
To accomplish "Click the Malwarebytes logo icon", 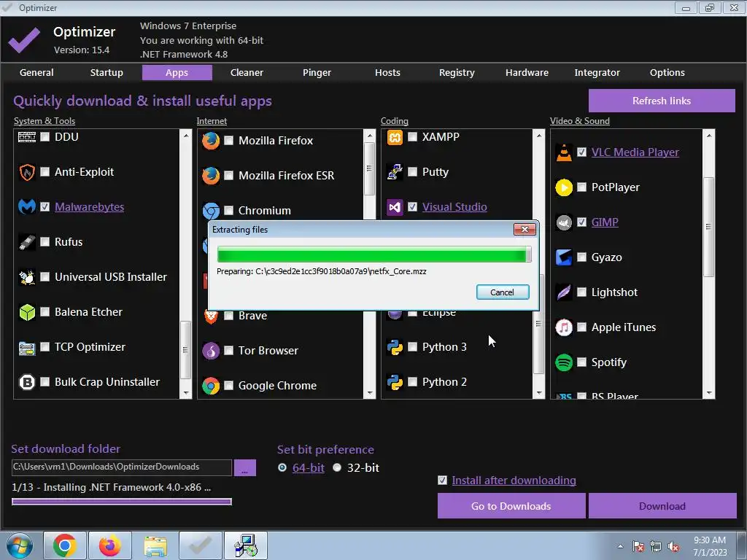I will click(27, 206).
